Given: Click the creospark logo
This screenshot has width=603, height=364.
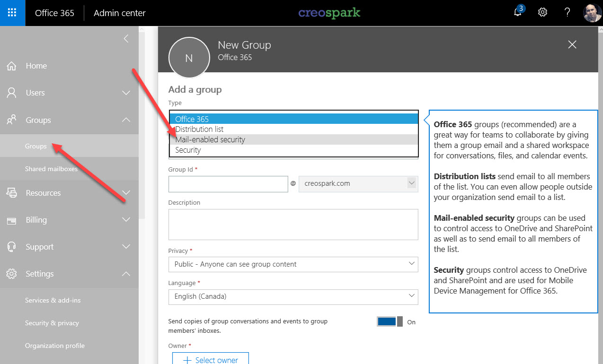Looking at the screenshot, I should pyautogui.click(x=329, y=13).
